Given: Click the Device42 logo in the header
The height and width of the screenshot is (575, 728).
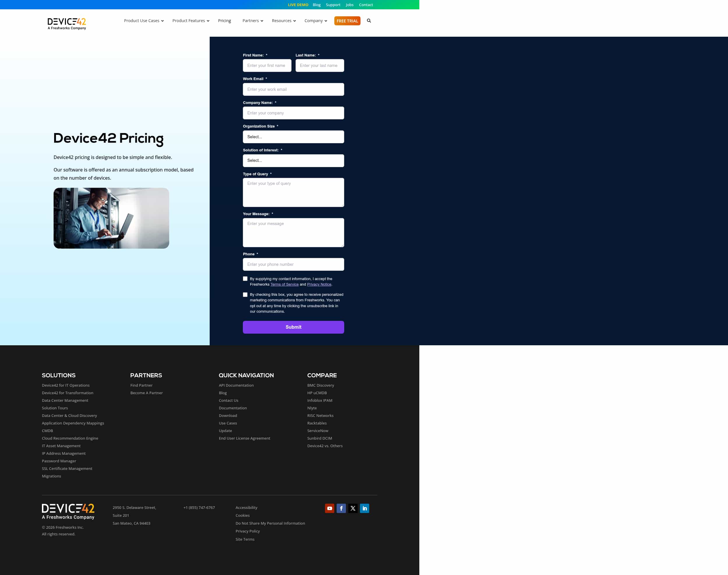Looking at the screenshot, I should (67, 24).
